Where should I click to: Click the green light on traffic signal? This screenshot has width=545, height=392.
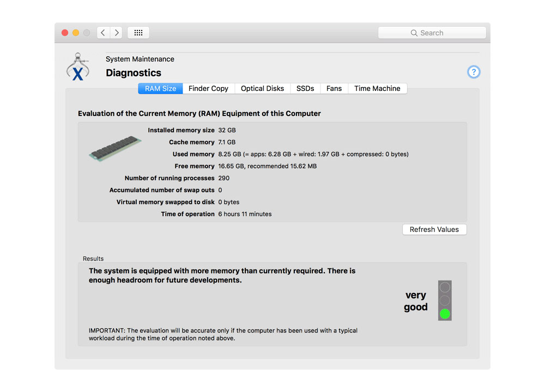click(x=445, y=314)
